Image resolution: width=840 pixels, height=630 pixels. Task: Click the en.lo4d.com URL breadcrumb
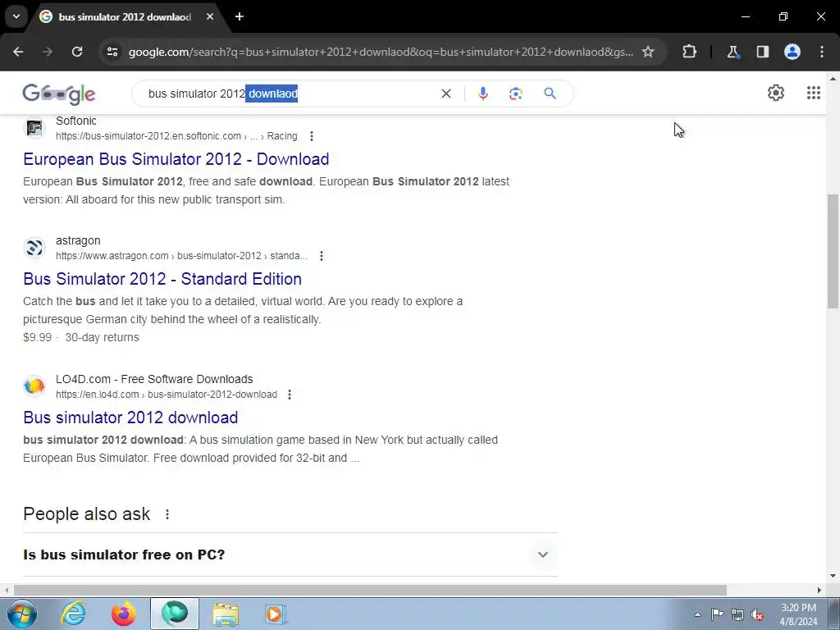click(x=167, y=395)
